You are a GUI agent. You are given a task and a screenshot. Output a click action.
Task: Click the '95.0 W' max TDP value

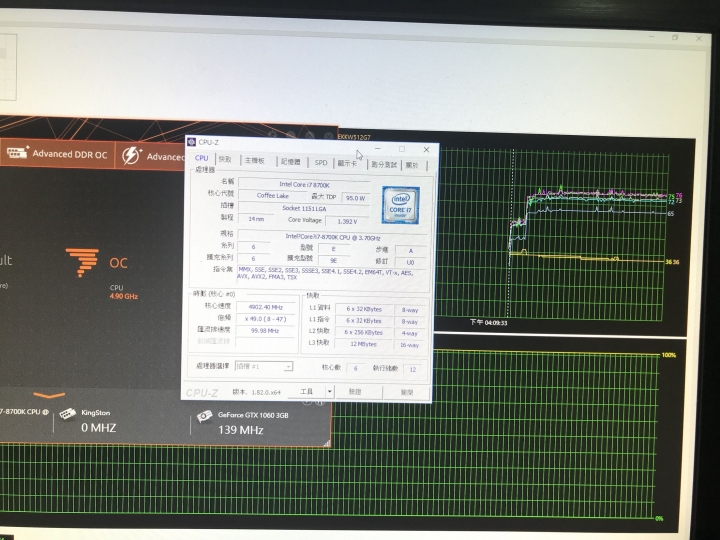[x=355, y=198]
